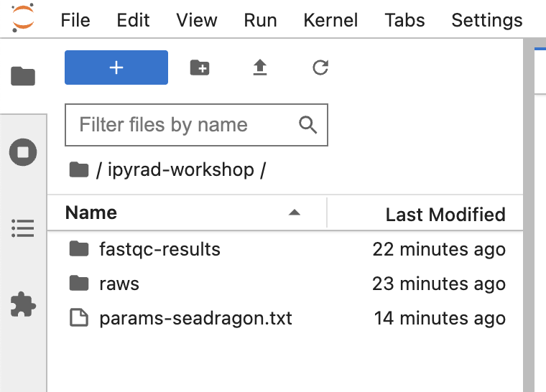546x392 pixels.
Task: Open the fastqc-results folder
Action: pyautogui.click(x=159, y=249)
